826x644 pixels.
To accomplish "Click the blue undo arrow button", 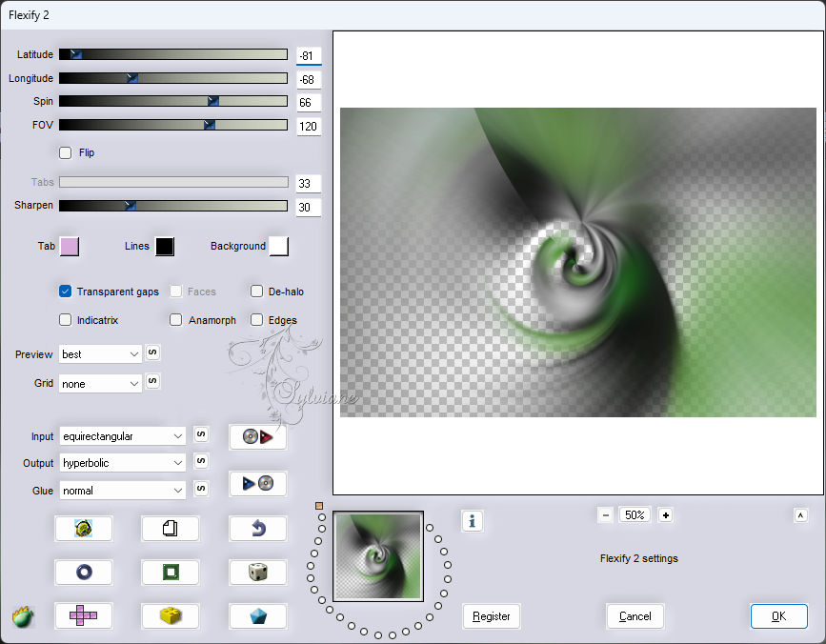I will tap(257, 528).
